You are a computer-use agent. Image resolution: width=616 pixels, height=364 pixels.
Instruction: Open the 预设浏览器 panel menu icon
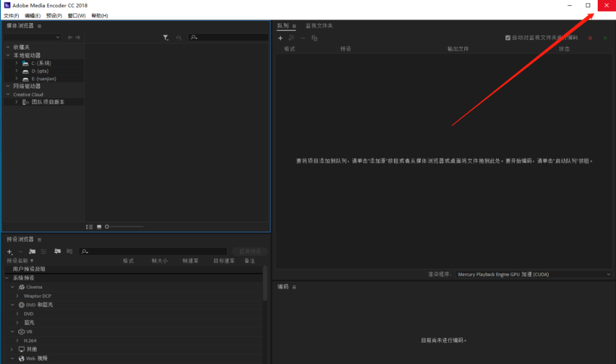[x=39, y=240]
